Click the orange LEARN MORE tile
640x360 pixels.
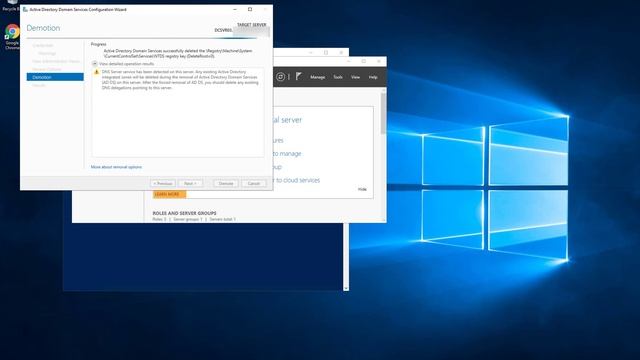169,194
